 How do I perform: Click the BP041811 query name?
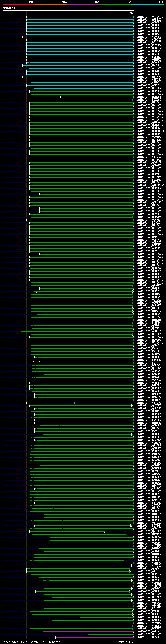pyautogui.click(x=10, y=8)
